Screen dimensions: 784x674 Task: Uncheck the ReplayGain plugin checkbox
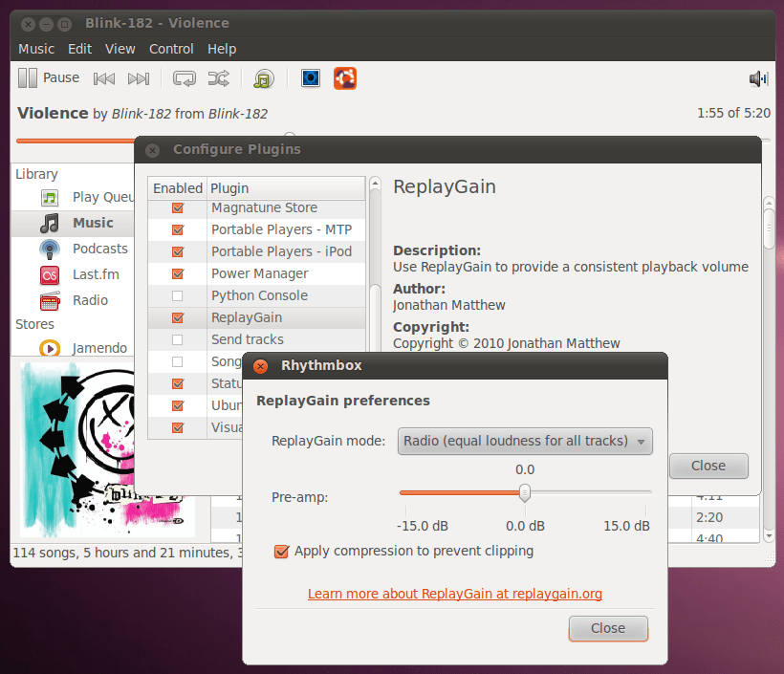pyautogui.click(x=178, y=318)
